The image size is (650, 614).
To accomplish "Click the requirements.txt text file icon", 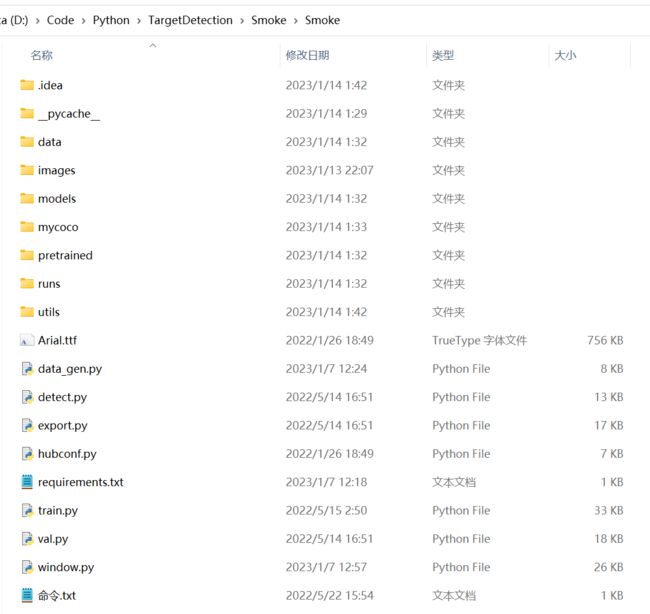I will tap(27, 482).
